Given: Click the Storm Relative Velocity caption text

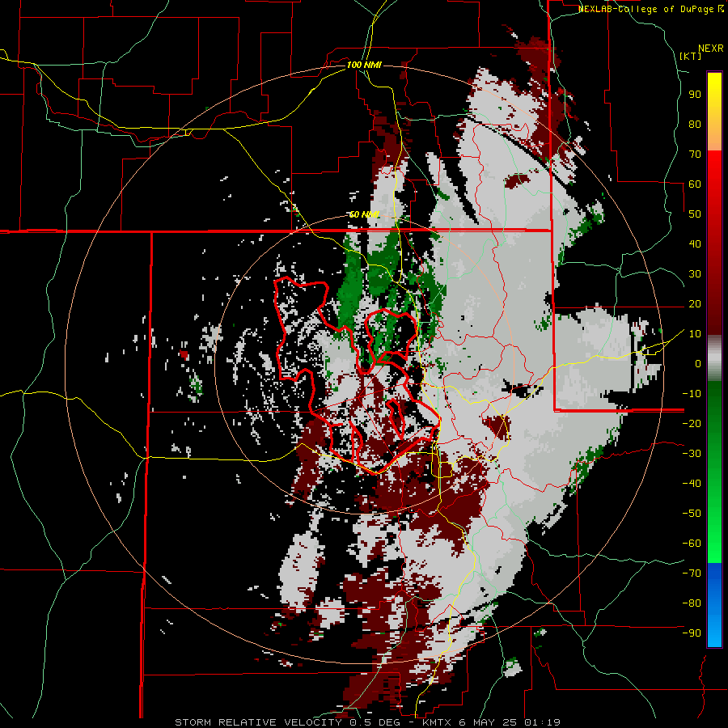Looking at the screenshot, I should [367, 722].
